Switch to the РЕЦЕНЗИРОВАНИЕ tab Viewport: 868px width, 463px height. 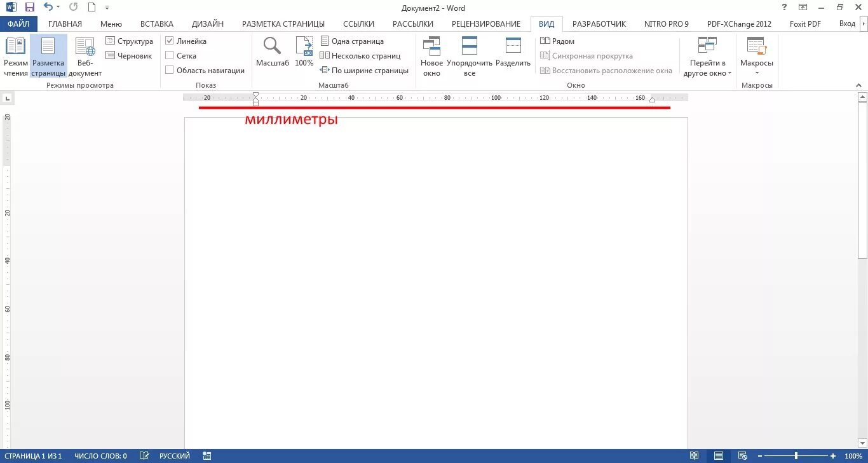[486, 24]
